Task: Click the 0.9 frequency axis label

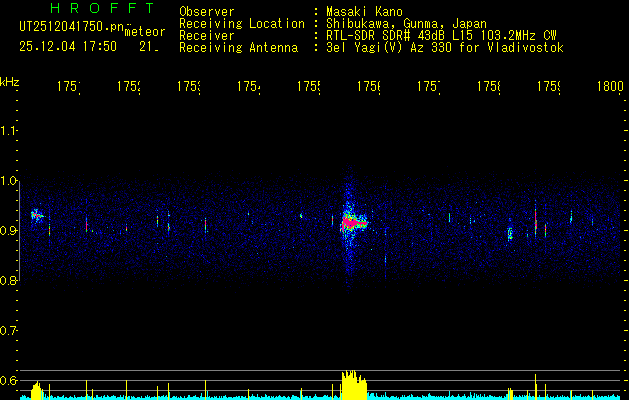Action: click(8, 231)
